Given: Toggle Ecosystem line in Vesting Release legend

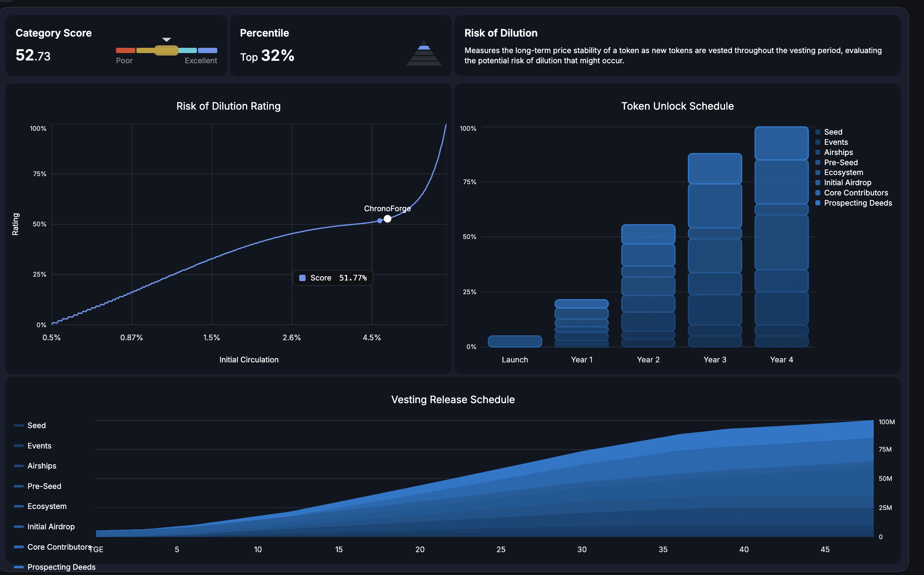Looking at the screenshot, I should (x=40, y=506).
